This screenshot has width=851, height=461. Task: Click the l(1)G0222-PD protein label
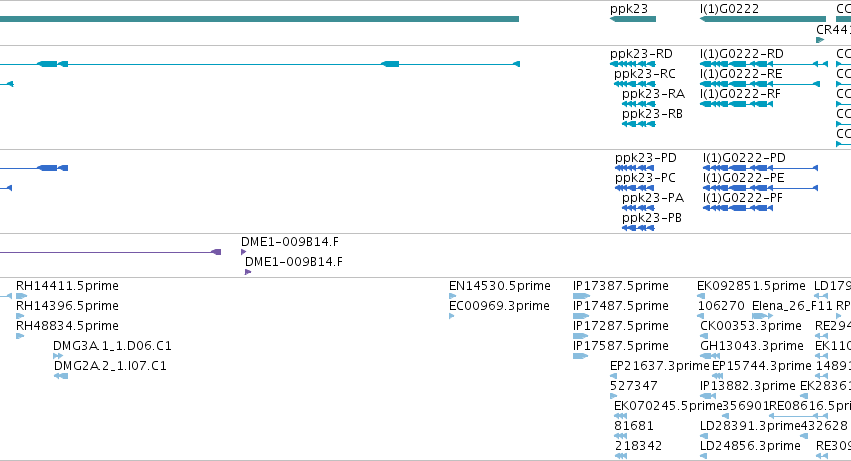click(744, 158)
